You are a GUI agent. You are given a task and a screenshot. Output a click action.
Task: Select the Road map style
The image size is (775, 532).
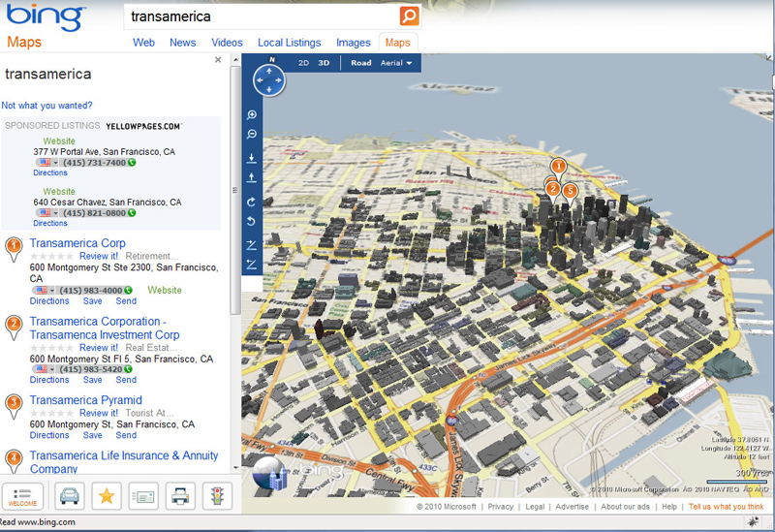360,63
